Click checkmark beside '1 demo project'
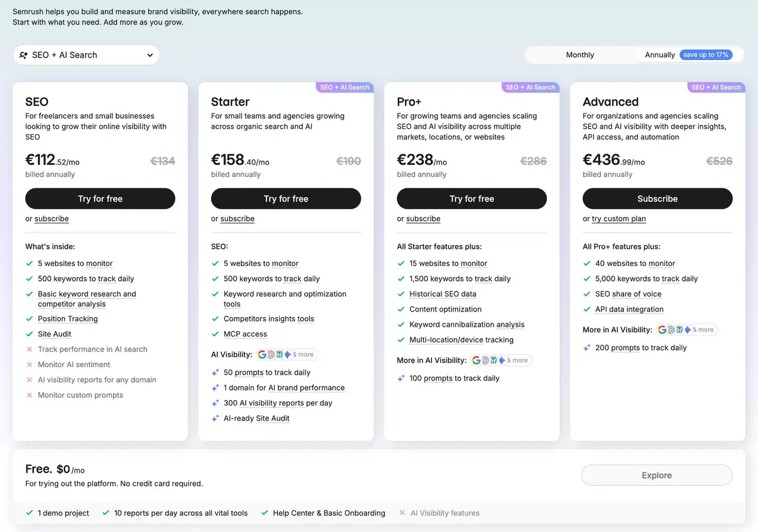 29,513
